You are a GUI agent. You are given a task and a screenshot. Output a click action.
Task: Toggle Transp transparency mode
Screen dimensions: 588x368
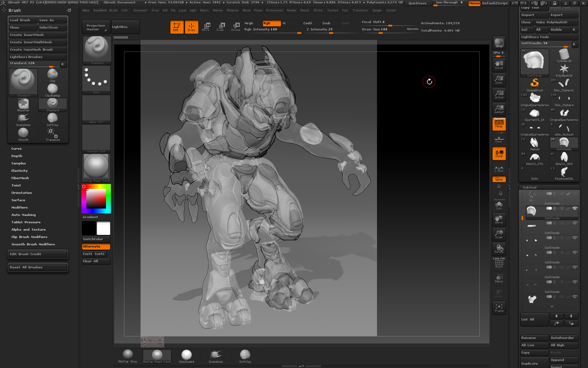point(499,278)
